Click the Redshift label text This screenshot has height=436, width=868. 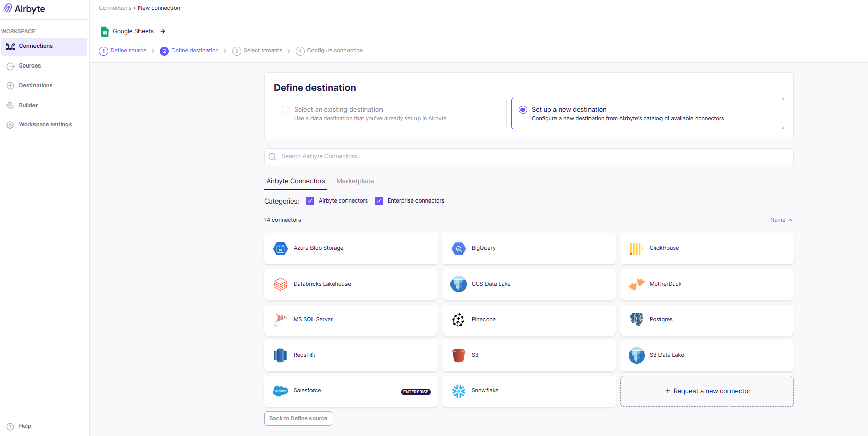[304, 355]
